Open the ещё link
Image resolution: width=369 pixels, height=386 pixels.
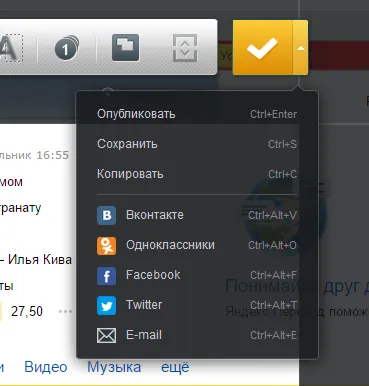pos(175,367)
